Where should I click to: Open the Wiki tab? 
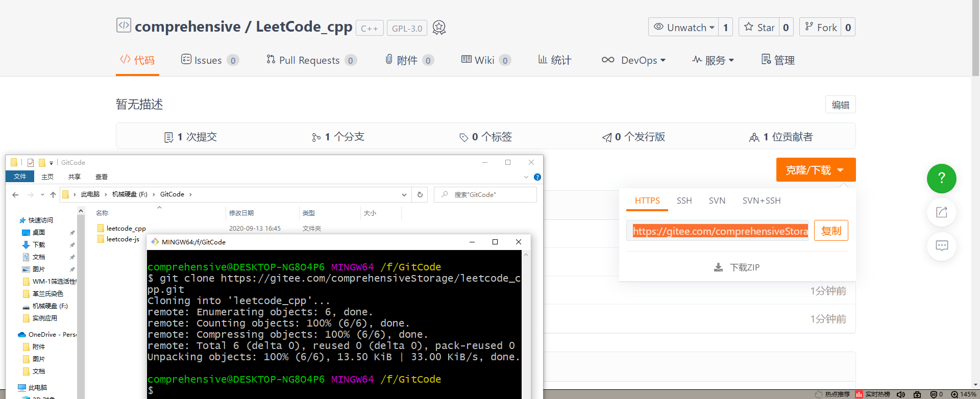click(486, 60)
